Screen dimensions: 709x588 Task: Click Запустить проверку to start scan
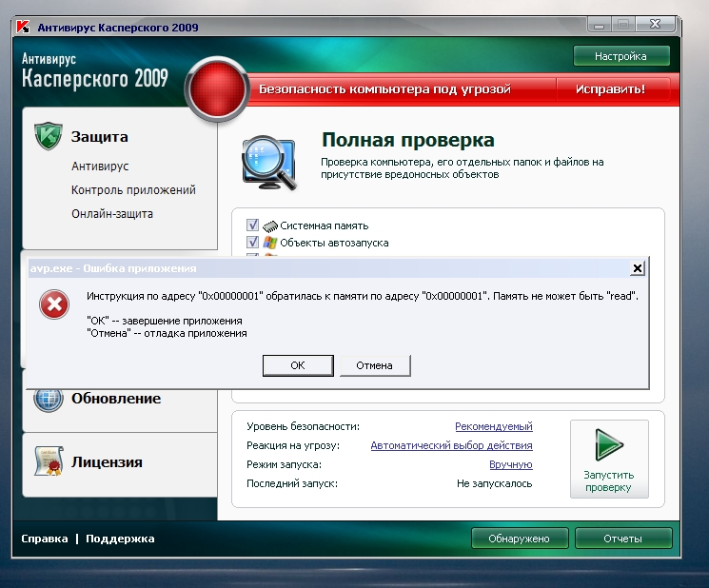point(609,459)
